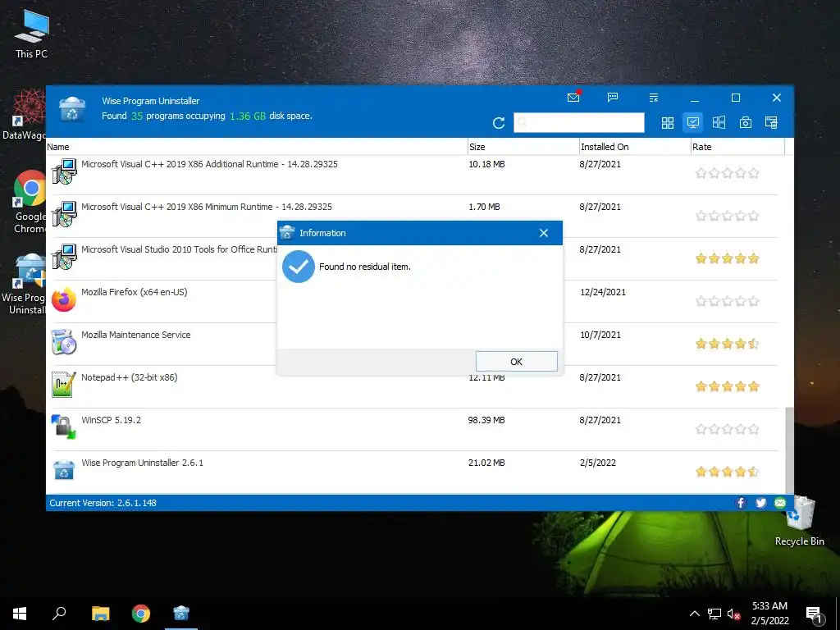
Task: Click the last window-style toolbar icon
Action: click(x=771, y=123)
